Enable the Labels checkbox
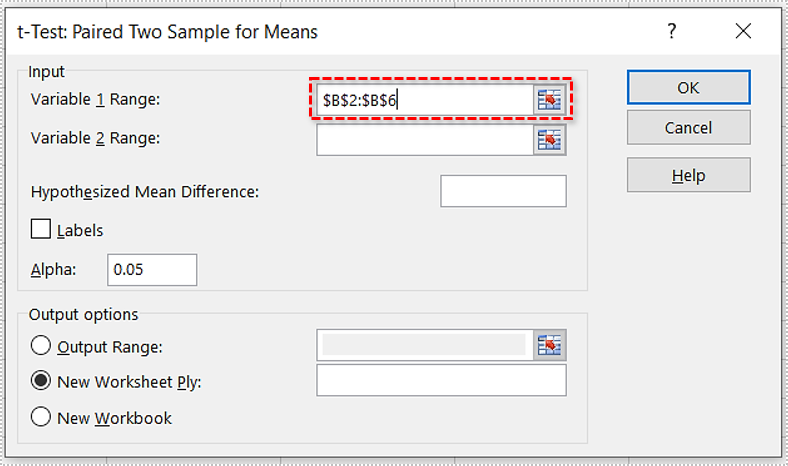Image resolution: width=788 pixels, height=466 pixels. (41, 230)
